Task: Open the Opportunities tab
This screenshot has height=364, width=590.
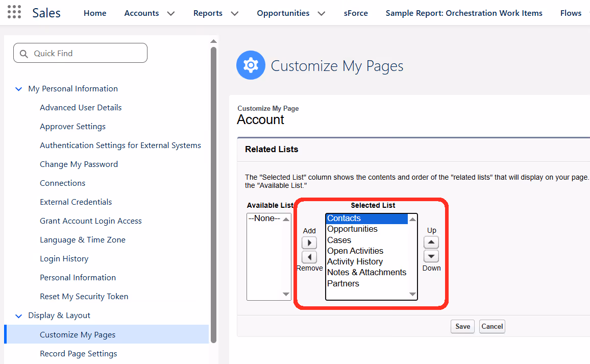Action: [283, 13]
